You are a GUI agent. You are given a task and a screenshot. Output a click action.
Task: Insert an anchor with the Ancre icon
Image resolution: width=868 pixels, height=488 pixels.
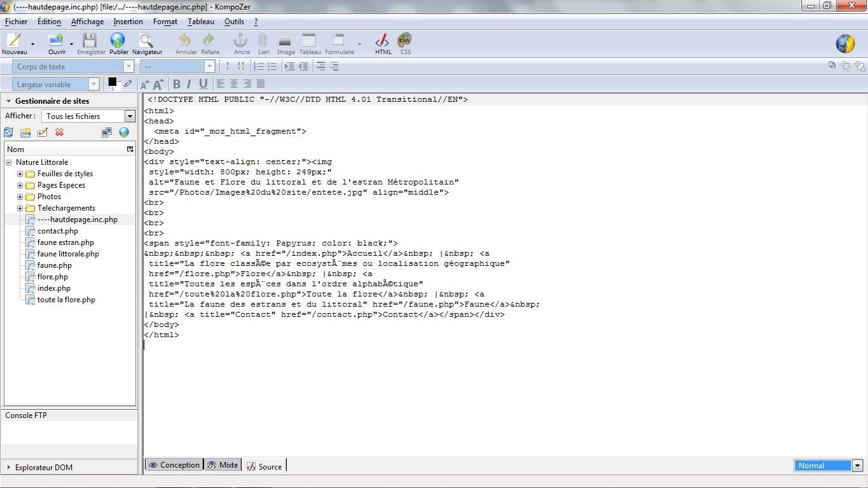pyautogui.click(x=241, y=41)
